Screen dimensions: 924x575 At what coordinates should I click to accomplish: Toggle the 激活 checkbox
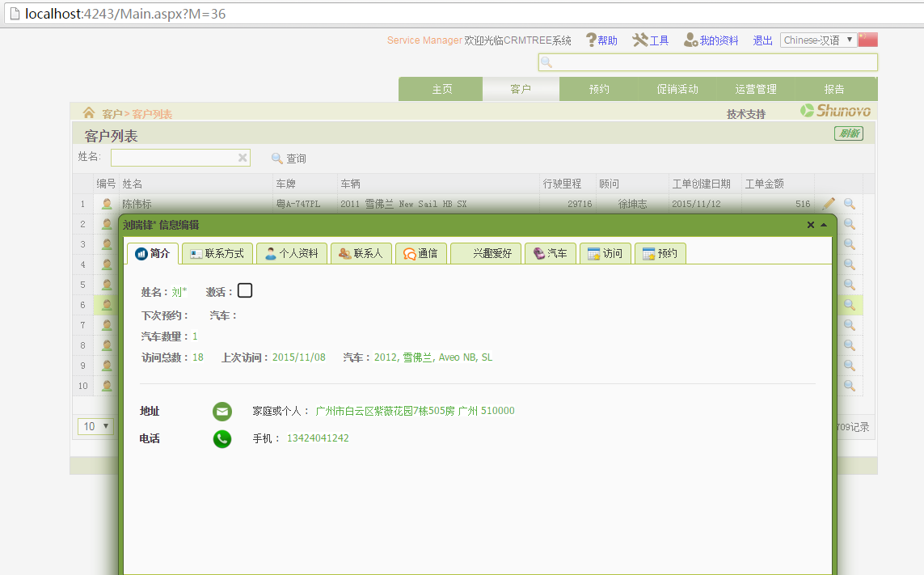click(x=245, y=290)
